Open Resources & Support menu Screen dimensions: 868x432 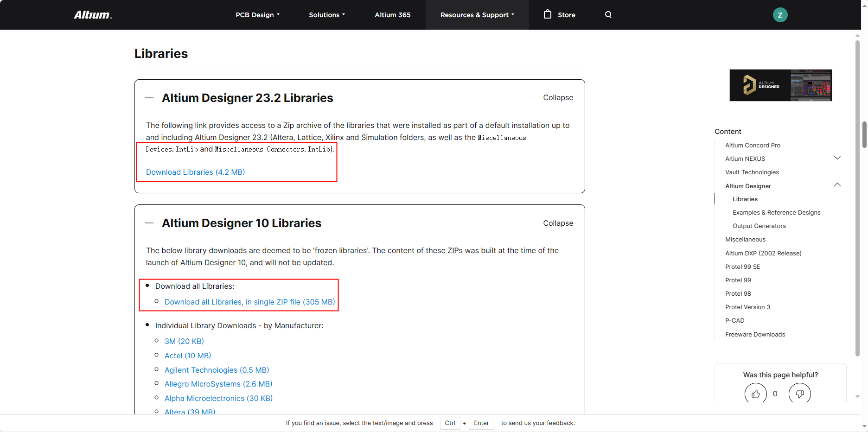[477, 15]
